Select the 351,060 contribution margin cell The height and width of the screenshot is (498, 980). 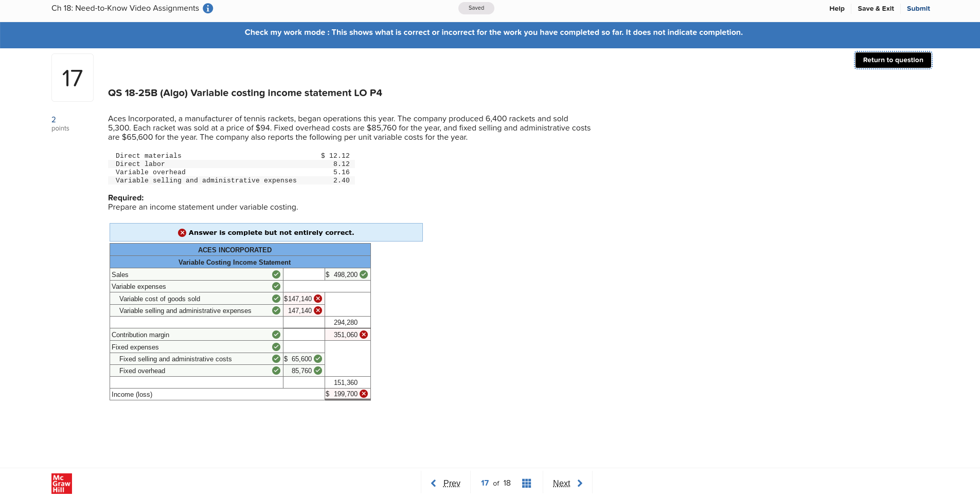(x=347, y=335)
